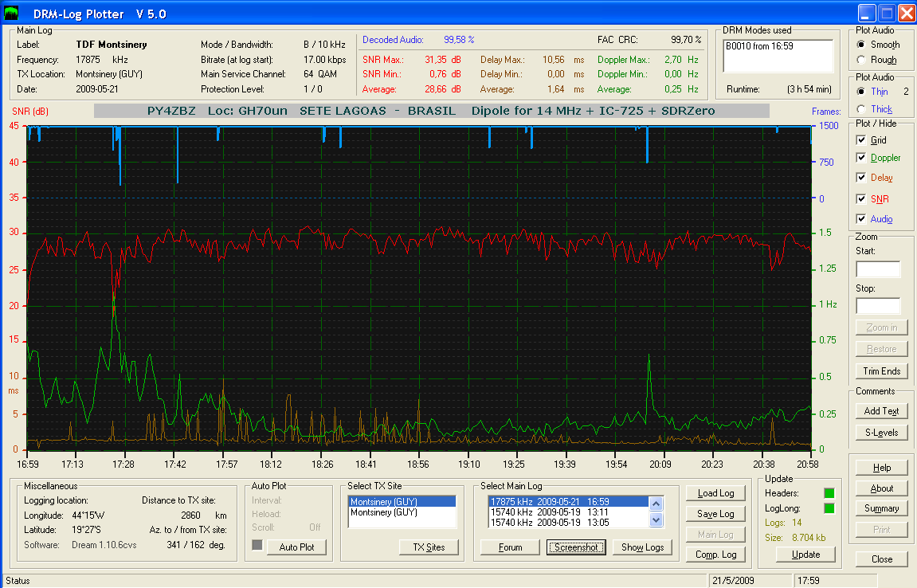Focus the Zoom Stop input field
Screen dimensions: 917x588
[x=877, y=306]
